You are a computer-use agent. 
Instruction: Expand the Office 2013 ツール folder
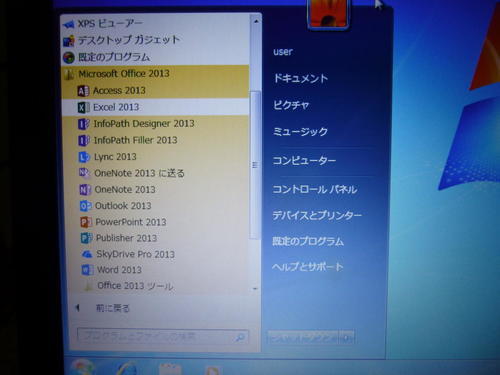pos(155,286)
